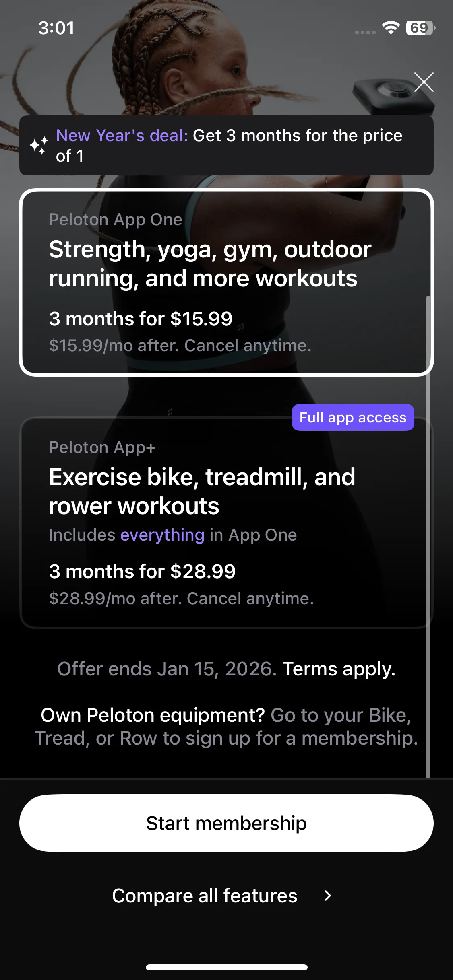
Task: Select the Peloton App+ plan
Action: (226, 523)
